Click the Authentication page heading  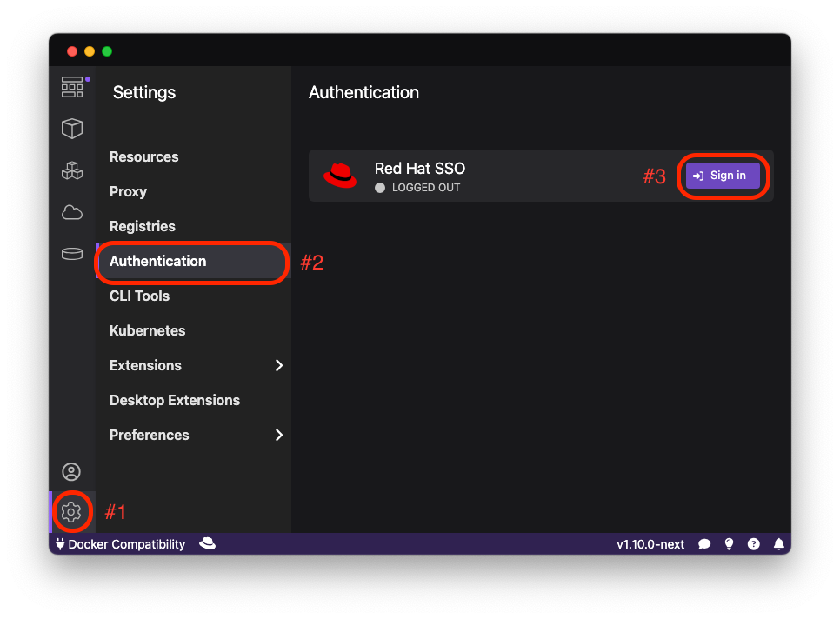coord(363,92)
